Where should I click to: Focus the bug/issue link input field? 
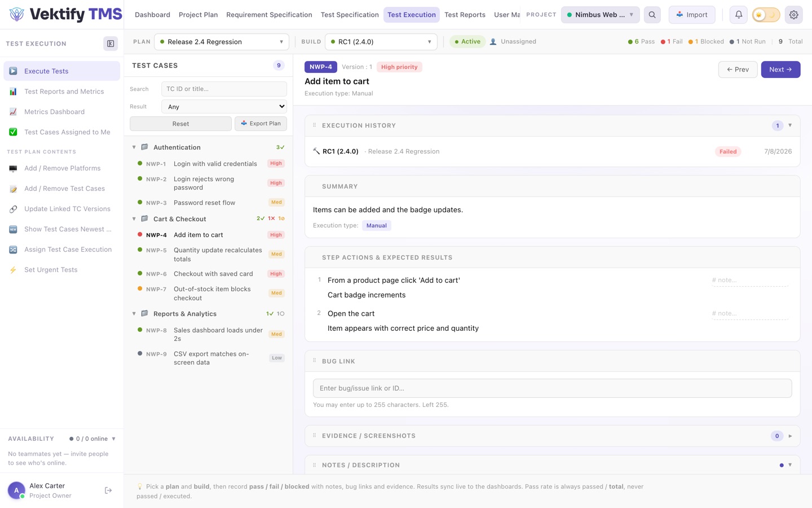(x=552, y=388)
